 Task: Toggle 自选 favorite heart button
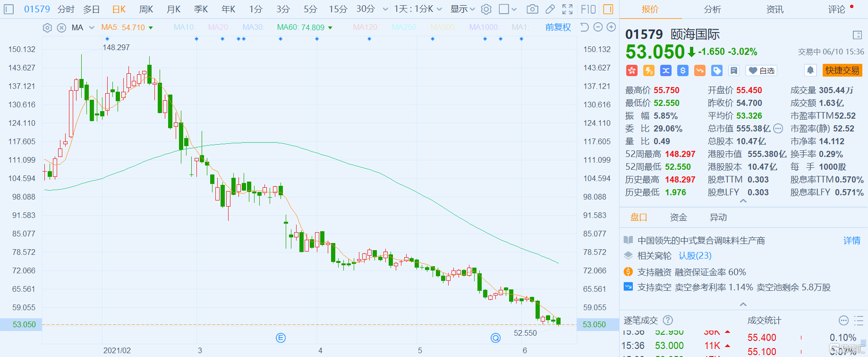[761, 70]
